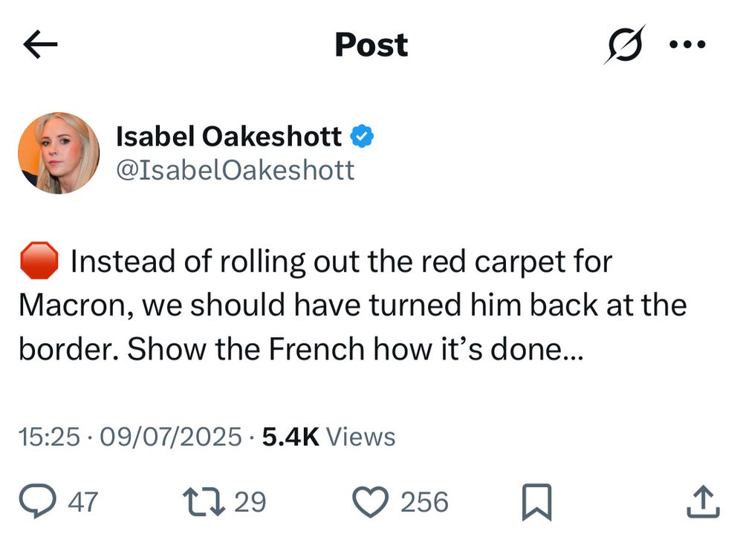Open the @IsabelOakeshott handle link
The image size is (743, 560).
236,170
